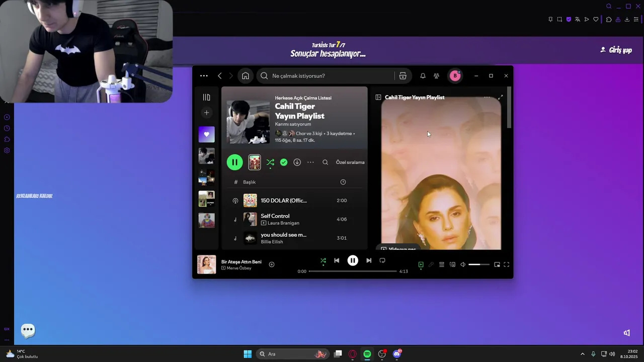
Task: Open the lyrics microphone icon
Action: (x=431, y=264)
